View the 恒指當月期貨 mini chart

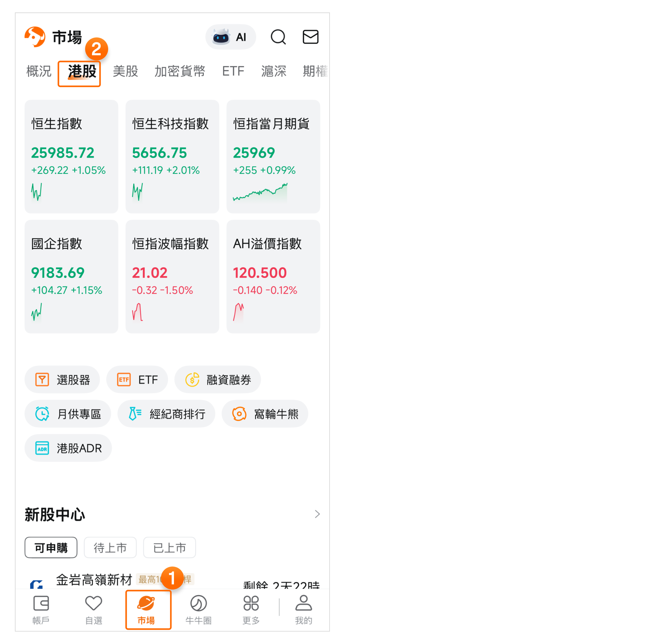pos(260,192)
